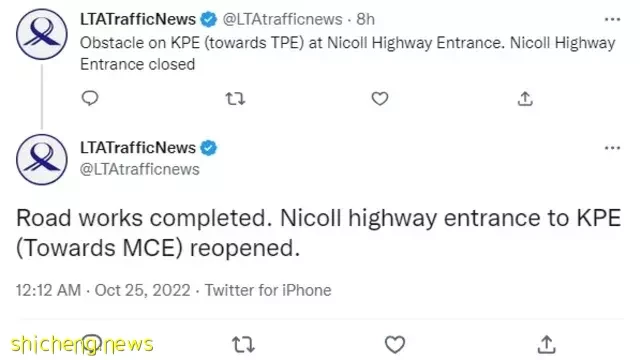The height and width of the screenshot is (360, 640).
Task: Open the 8h timestamp link
Action: [365, 19]
